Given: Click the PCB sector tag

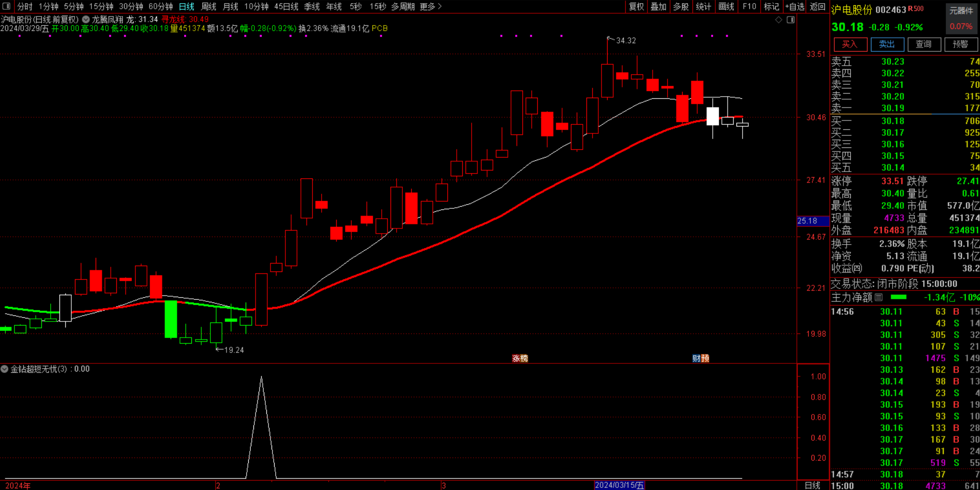Looking at the screenshot, I should point(380,28).
